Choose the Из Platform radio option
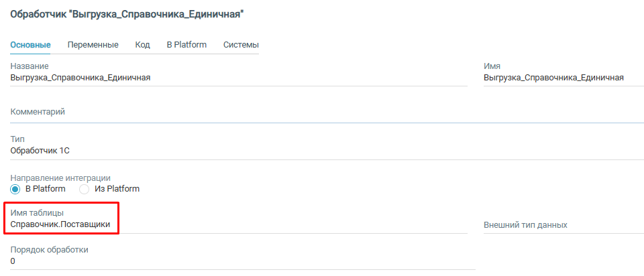This screenshot has width=644, height=276. [x=85, y=189]
